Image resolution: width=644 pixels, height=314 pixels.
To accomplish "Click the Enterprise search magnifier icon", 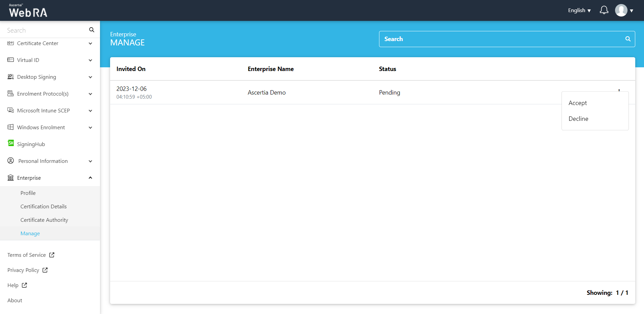I will click(x=628, y=39).
